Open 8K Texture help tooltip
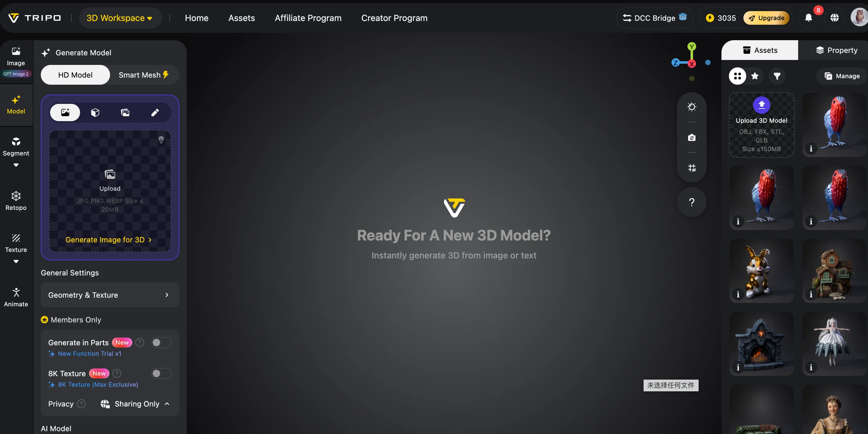Viewport: 868px width, 434px height. 117,373
